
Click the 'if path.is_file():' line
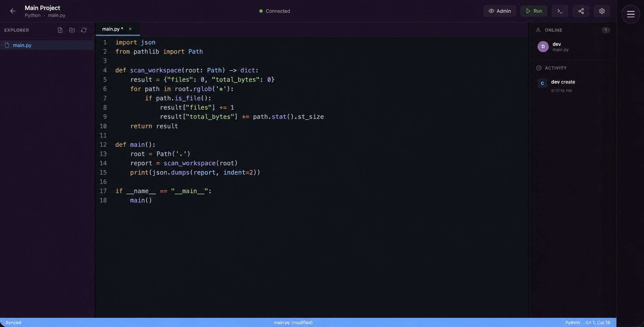pos(178,98)
